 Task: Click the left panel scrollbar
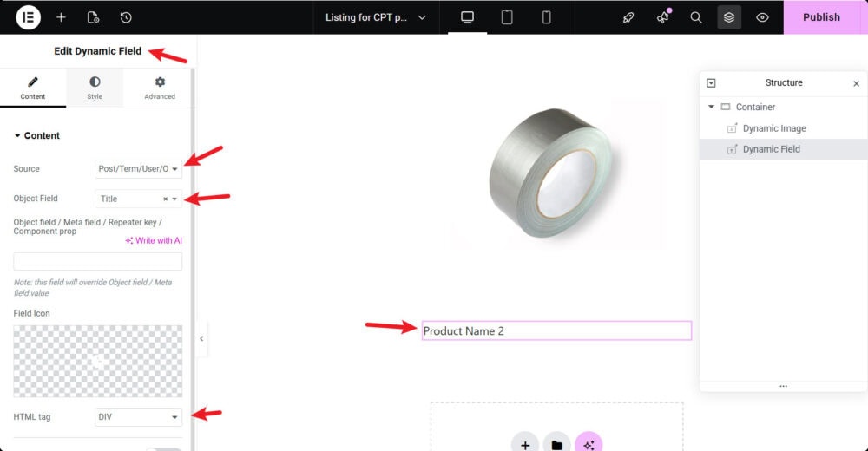[193, 260]
